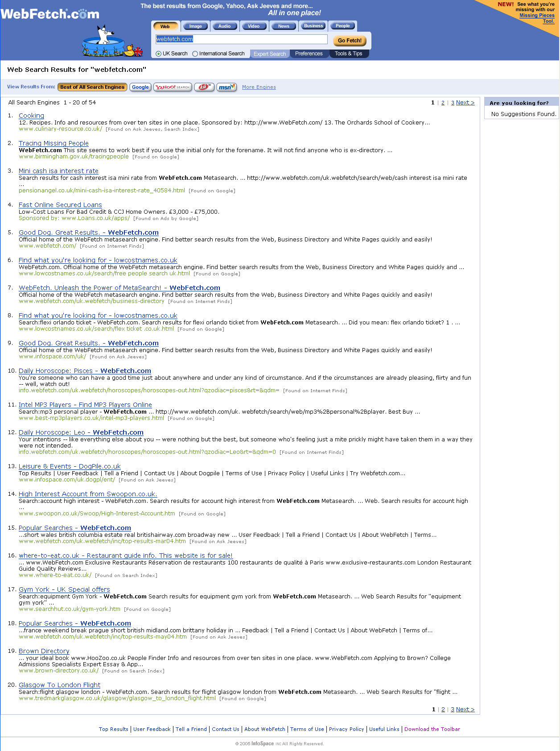
Task: Focus the search query input field
Action: pyautogui.click(x=241, y=39)
